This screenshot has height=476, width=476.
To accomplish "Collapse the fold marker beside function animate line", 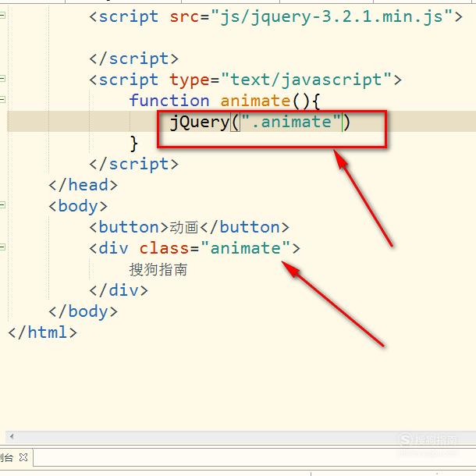I will pyautogui.click(x=2, y=99).
